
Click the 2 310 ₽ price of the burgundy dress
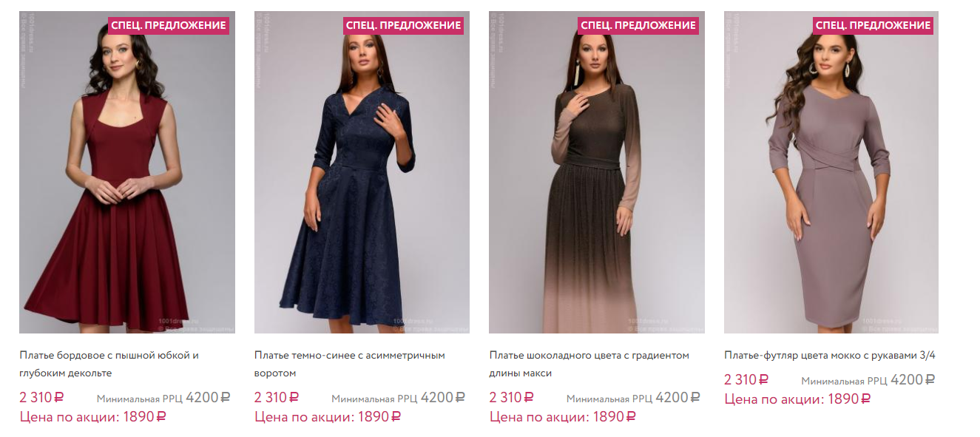pos(41,398)
